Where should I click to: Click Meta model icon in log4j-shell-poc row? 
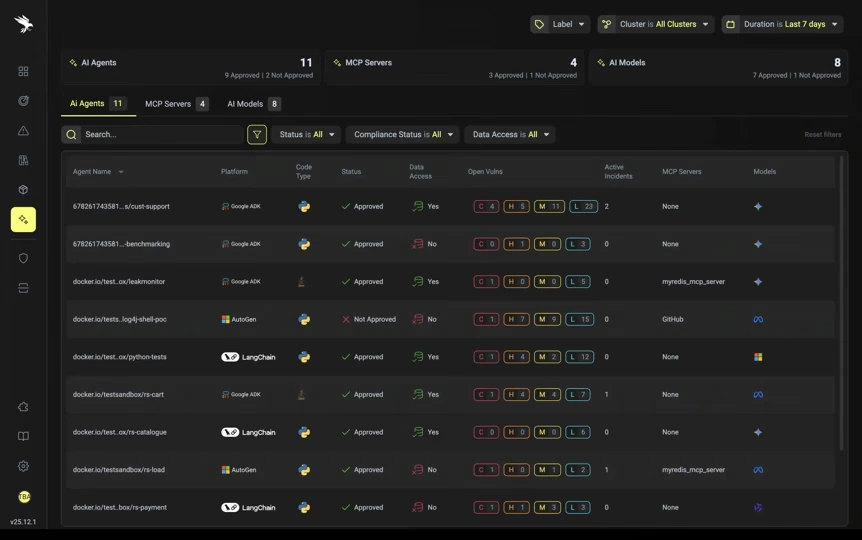(x=758, y=319)
